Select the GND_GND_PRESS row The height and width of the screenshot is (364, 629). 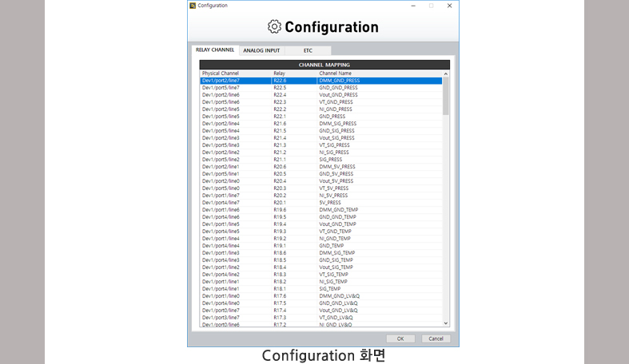(x=321, y=88)
